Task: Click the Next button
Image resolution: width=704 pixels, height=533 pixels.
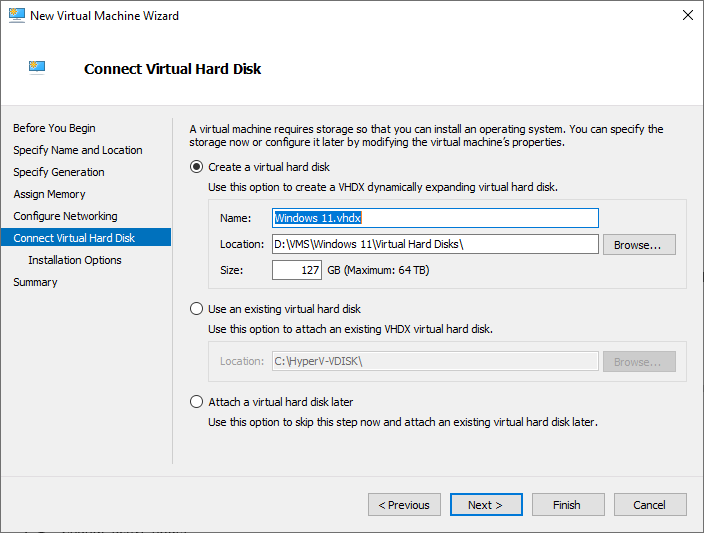Action: pos(486,505)
